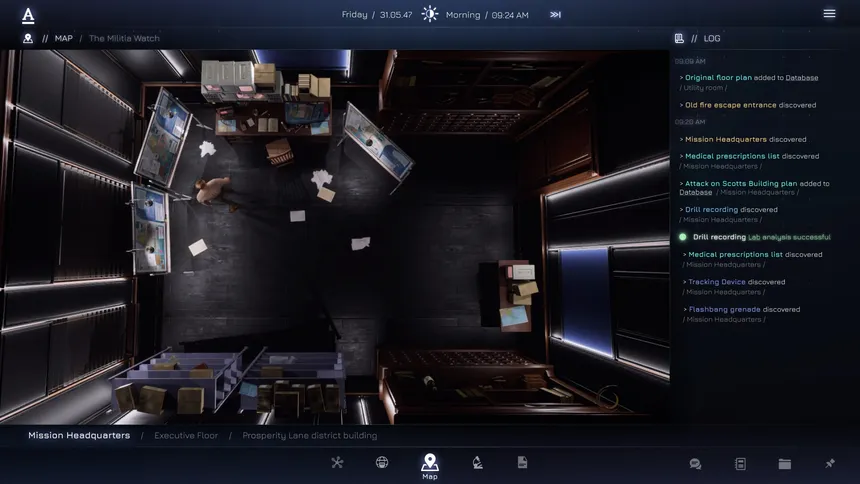Open the document report icon
860x484 pixels.
click(x=522, y=463)
